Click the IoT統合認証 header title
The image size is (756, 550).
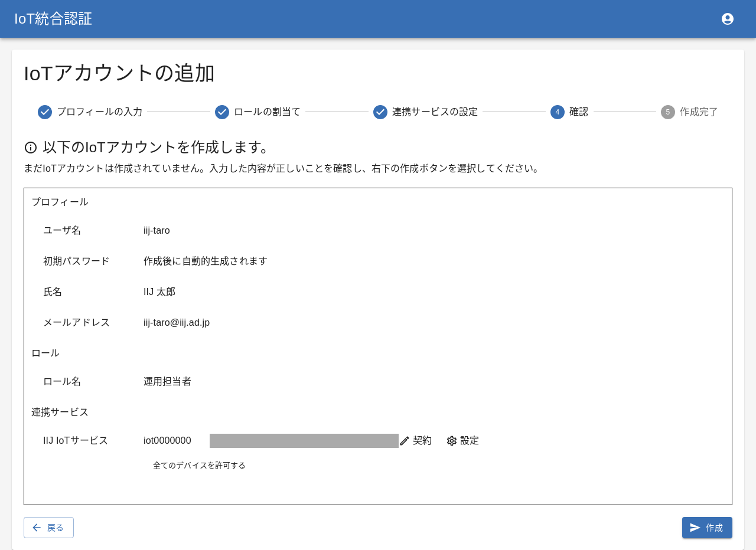click(53, 19)
